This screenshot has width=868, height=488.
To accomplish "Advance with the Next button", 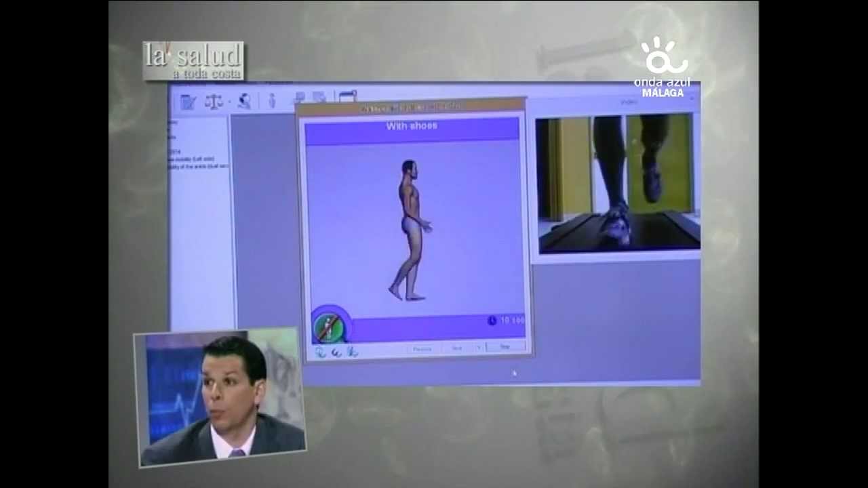I will pyautogui.click(x=458, y=348).
